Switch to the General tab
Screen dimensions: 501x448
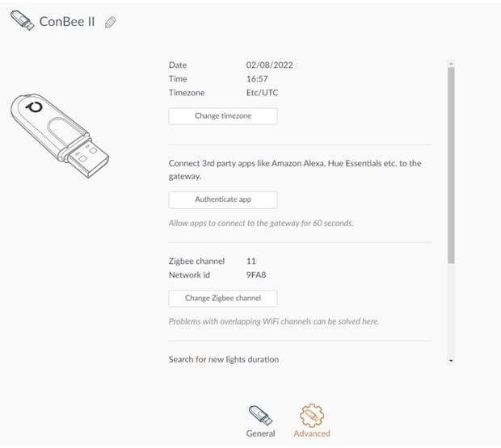(x=260, y=433)
